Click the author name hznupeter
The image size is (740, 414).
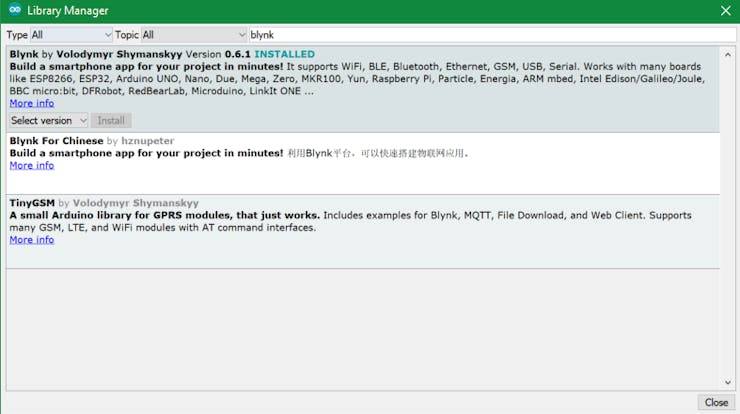tap(148, 141)
